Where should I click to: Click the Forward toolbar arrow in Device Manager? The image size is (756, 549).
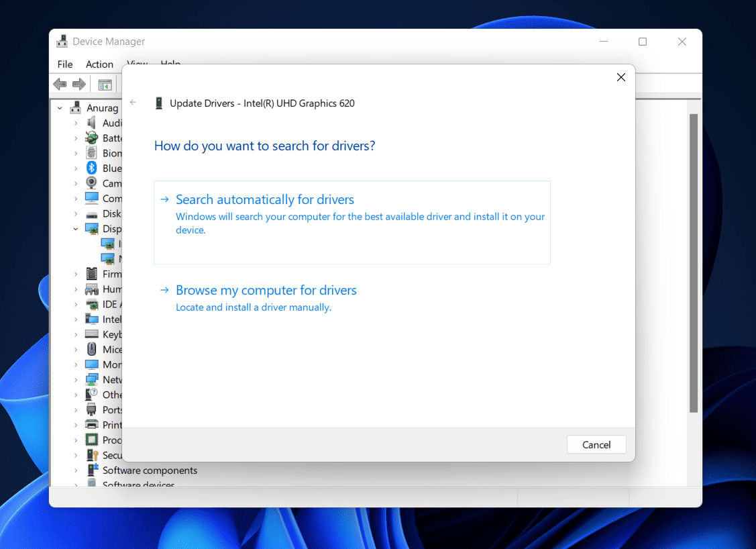point(79,85)
